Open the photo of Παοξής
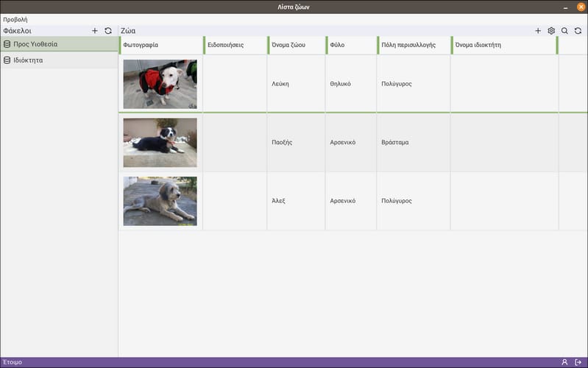Screen dimensions: 588x368 [x=160, y=143]
